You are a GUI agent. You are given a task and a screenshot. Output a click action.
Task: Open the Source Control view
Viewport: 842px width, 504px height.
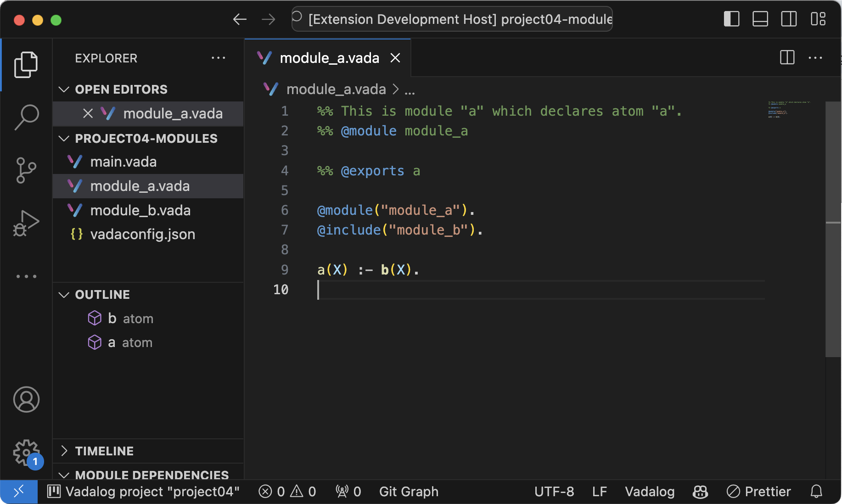click(27, 170)
